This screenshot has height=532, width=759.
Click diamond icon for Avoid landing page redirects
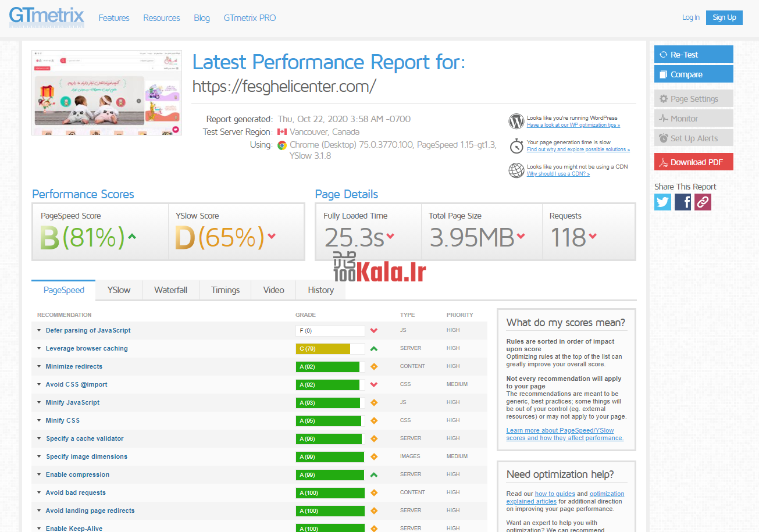tap(374, 510)
